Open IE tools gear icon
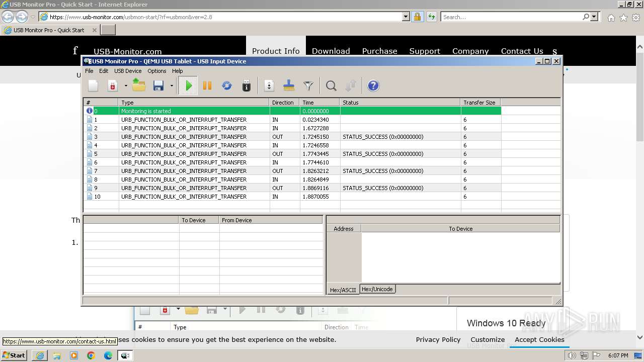Image resolution: width=644 pixels, height=362 pixels. [x=636, y=17]
